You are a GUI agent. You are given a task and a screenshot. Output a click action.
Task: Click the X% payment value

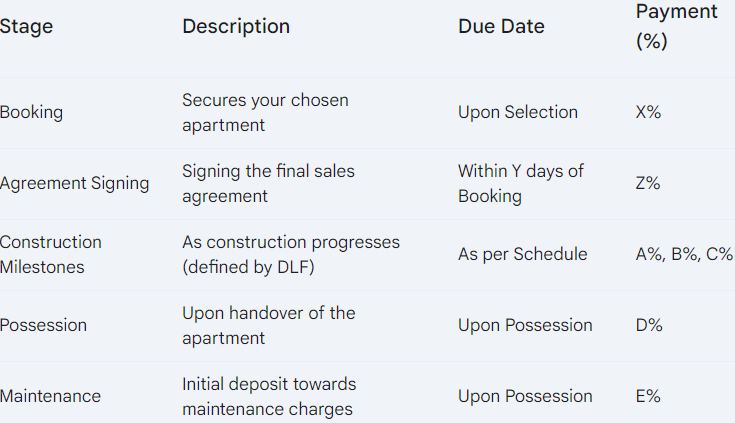[648, 113]
